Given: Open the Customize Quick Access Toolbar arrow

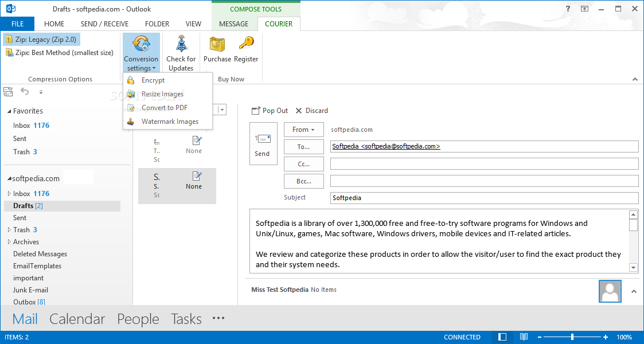Looking at the screenshot, I should pos(41,92).
